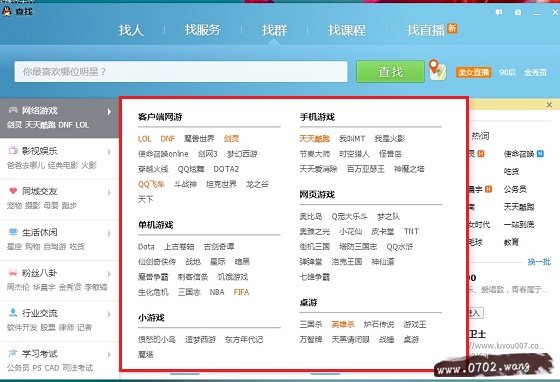Click the 90后 tag beside search
Screen dimensions: 560x382
pyautogui.click(x=507, y=72)
